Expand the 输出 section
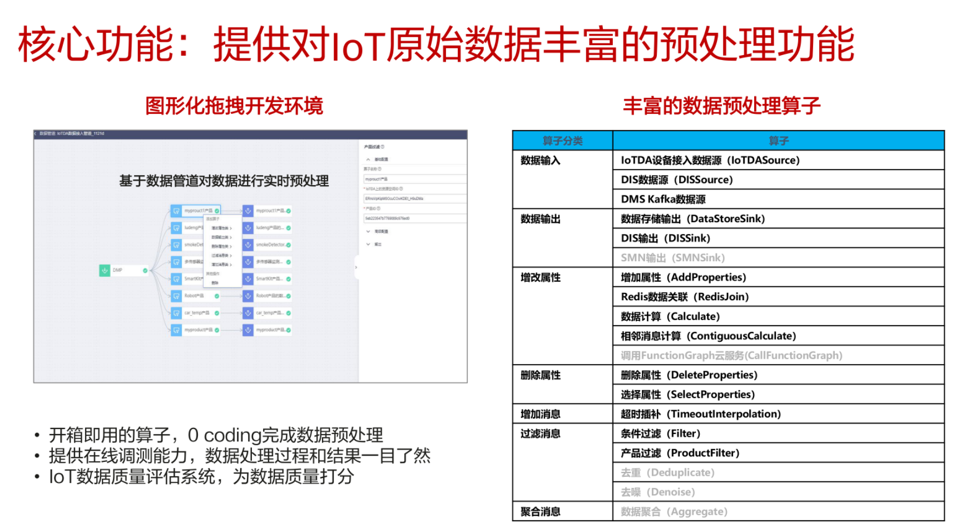Image resolution: width=980 pixels, height=528 pixels. [x=367, y=244]
